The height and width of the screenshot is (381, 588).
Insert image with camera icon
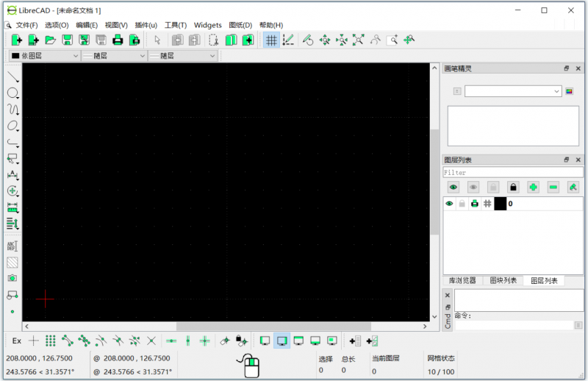click(x=12, y=278)
